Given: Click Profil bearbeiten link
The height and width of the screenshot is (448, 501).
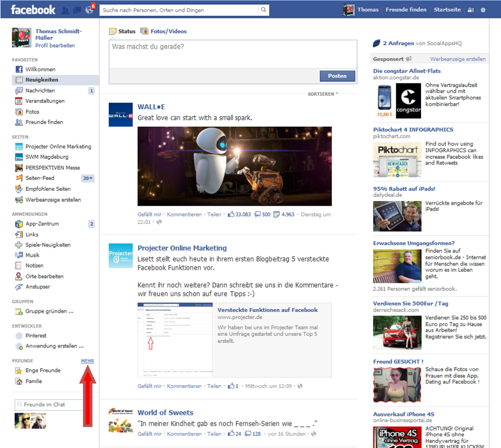Looking at the screenshot, I should 55,45.
